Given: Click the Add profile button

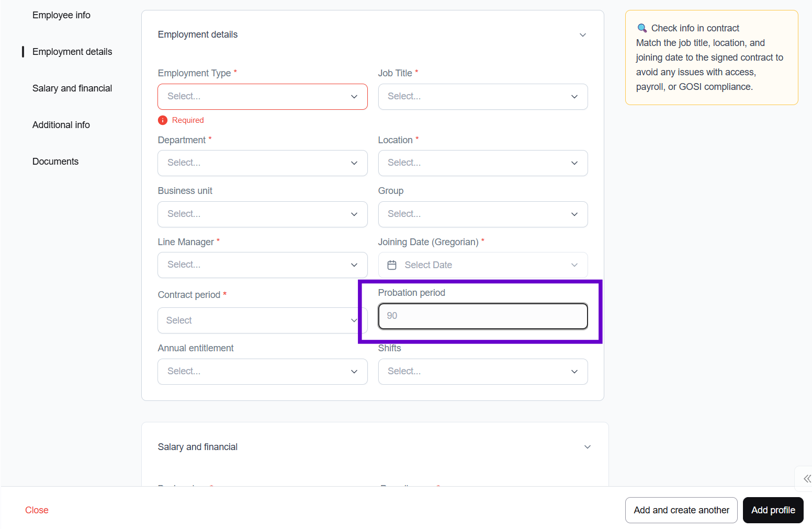Looking at the screenshot, I should (773, 510).
